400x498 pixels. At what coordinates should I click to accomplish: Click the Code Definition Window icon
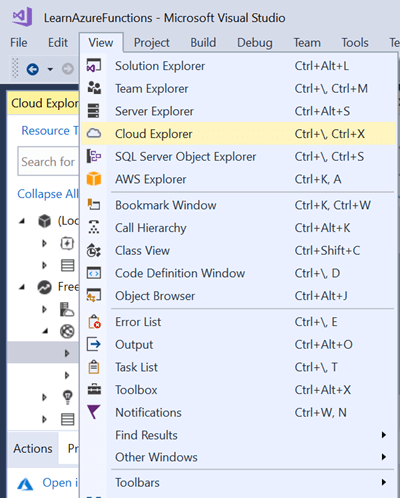click(x=94, y=273)
